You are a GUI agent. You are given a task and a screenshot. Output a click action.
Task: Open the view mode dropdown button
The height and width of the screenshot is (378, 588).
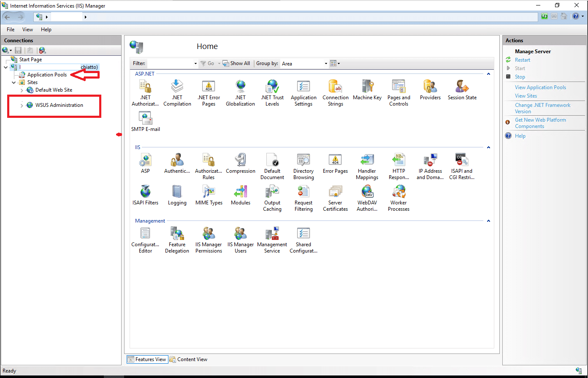(x=335, y=63)
